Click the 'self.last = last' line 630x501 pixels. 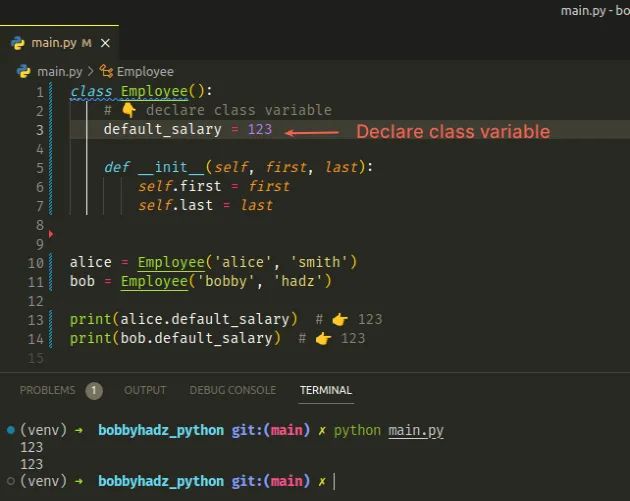205,205
